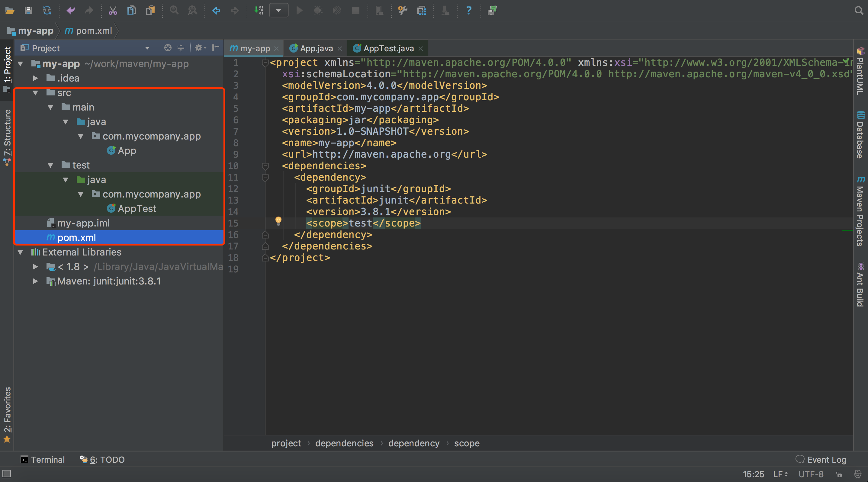This screenshot has width=868, height=482.
Task: Click the Replace magnifier-with-A icon
Action: click(192, 11)
